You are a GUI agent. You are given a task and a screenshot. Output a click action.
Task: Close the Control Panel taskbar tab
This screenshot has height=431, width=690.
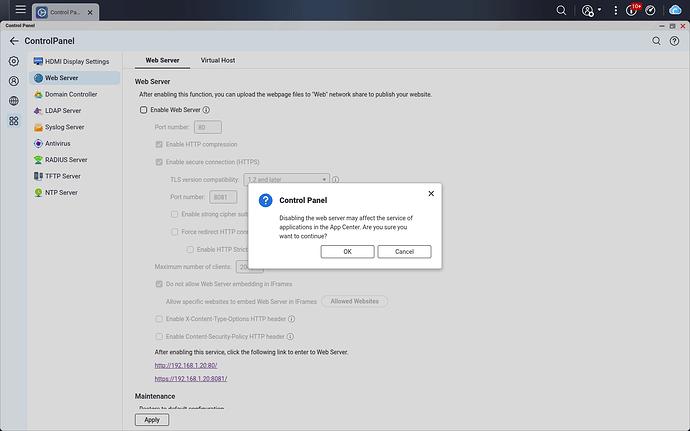pyautogui.click(x=90, y=12)
